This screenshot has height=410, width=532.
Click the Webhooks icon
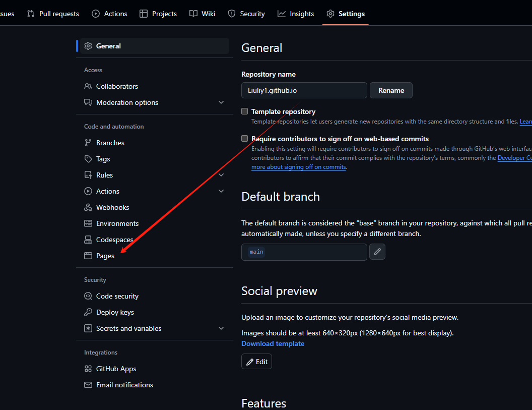coord(88,207)
